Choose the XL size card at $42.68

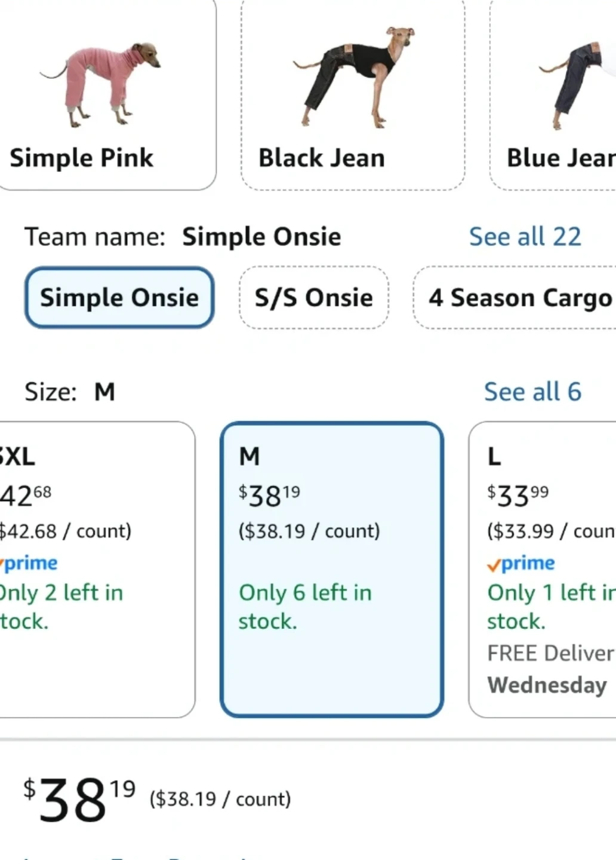(x=97, y=569)
